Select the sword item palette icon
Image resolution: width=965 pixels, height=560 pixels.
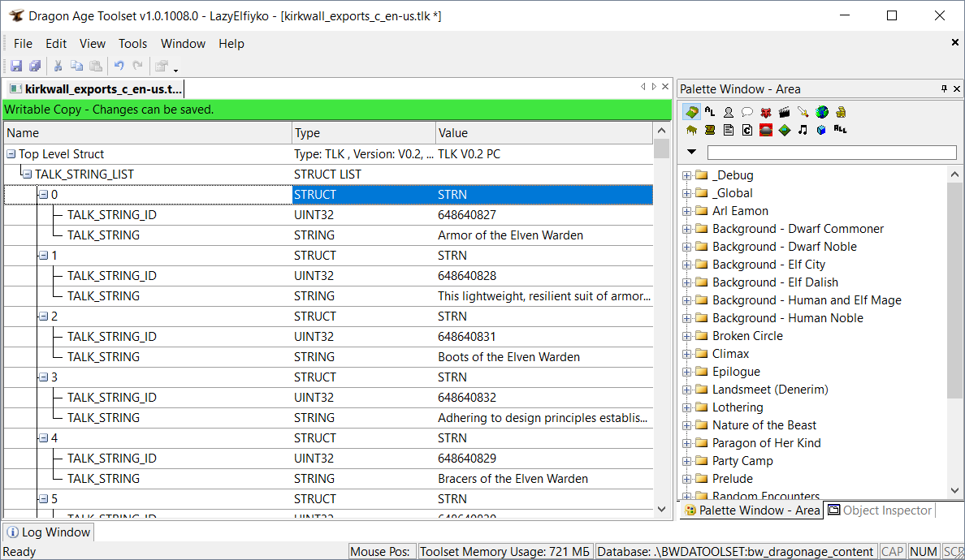click(803, 112)
